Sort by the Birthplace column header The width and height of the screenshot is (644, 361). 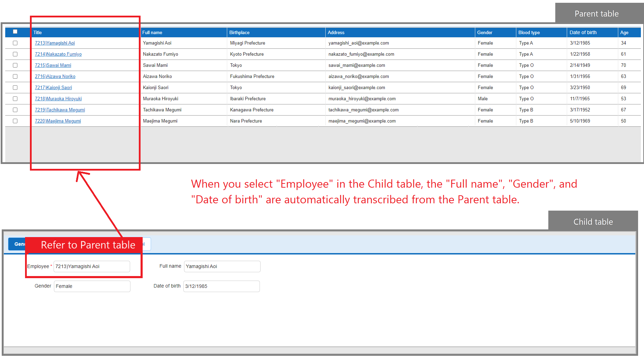[276, 32]
